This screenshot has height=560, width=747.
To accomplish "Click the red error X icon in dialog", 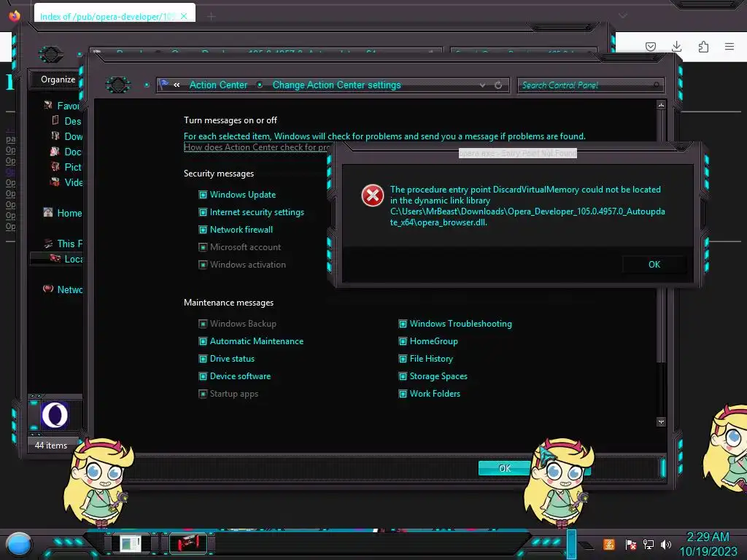I will [x=372, y=195].
